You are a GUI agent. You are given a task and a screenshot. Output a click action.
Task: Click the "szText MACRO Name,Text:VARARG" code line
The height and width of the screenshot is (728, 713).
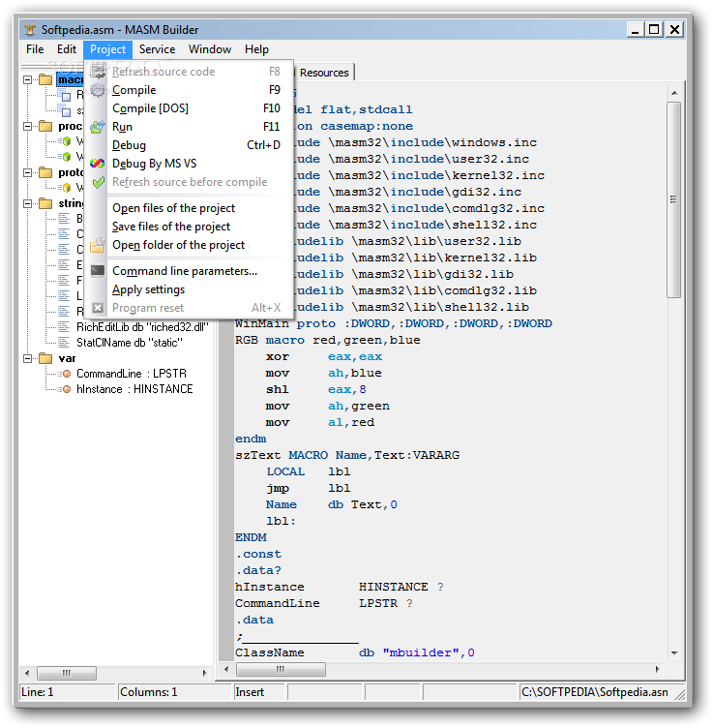(347, 455)
